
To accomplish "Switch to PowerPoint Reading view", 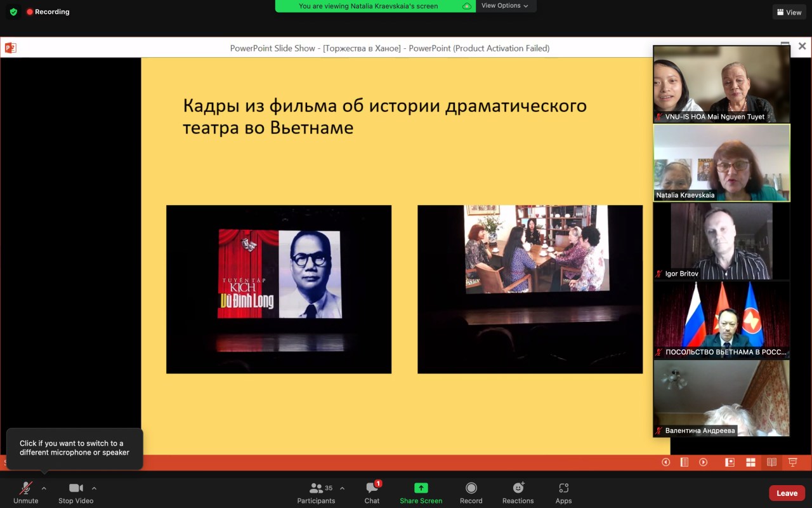I will click(x=771, y=462).
